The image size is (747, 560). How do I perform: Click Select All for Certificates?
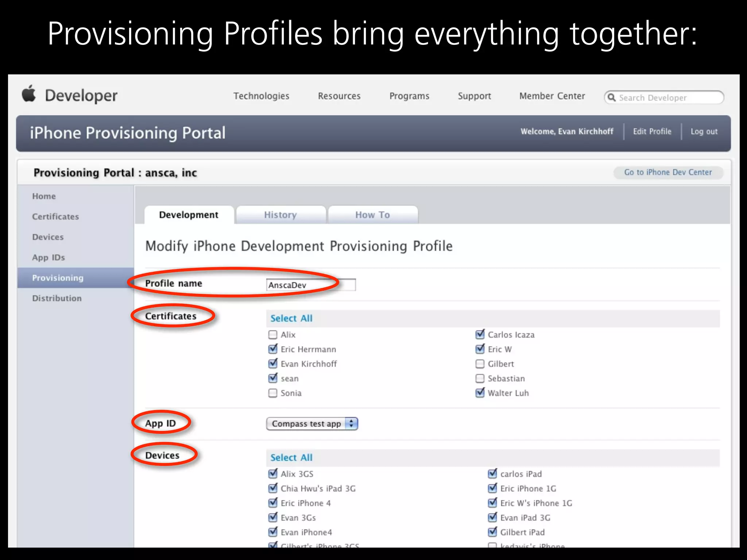click(291, 318)
